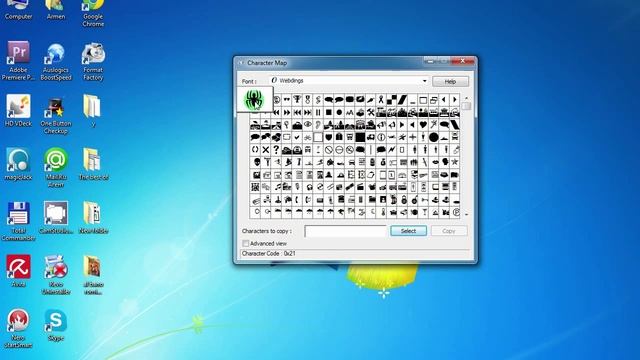Open the Font dropdown showing Webdings
Image resolution: width=640 pixels, height=360 pixels.
[349, 81]
